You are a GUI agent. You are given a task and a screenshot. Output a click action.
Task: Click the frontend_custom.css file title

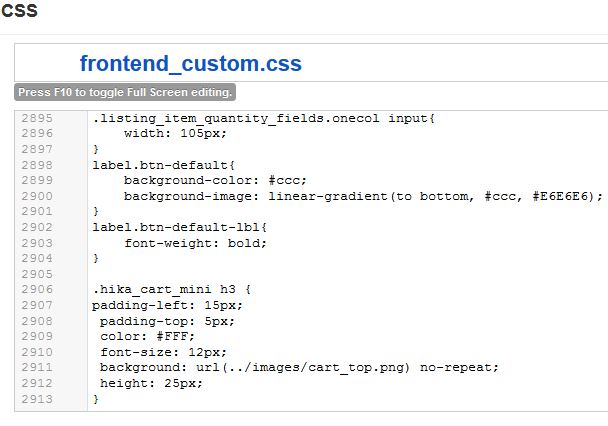[190, 64]
